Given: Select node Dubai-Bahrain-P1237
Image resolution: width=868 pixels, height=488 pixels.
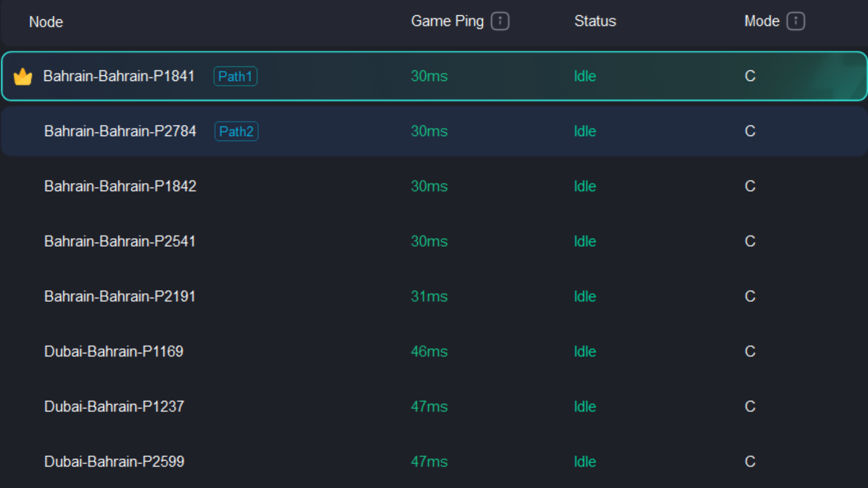Looking at the screenshot, I should tap(114, 406).
